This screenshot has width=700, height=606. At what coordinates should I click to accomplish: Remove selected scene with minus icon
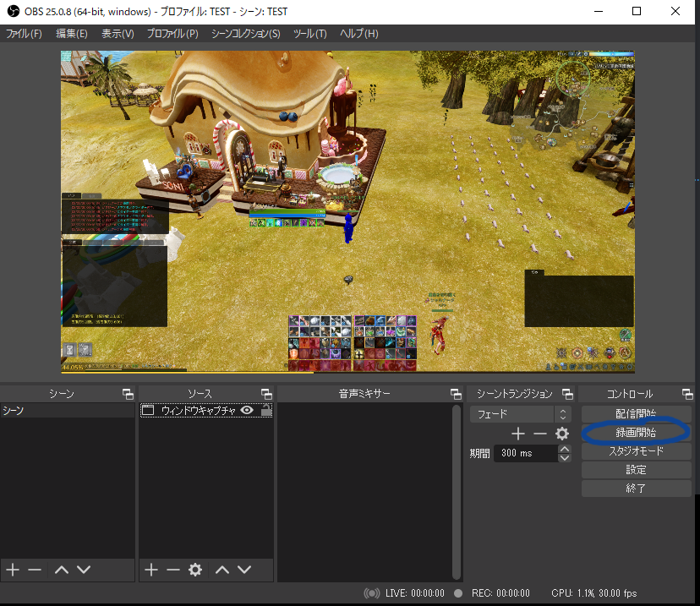click(x=35, y=570)
